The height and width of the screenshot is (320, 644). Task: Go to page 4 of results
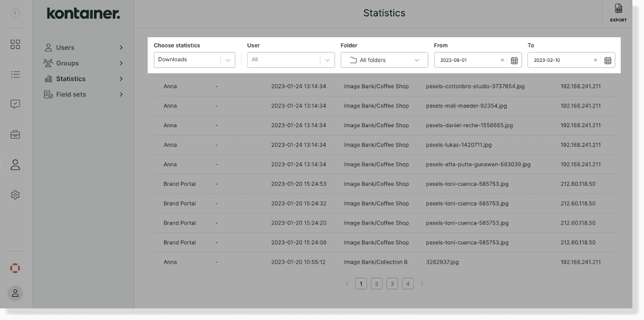tap(408, 283)
